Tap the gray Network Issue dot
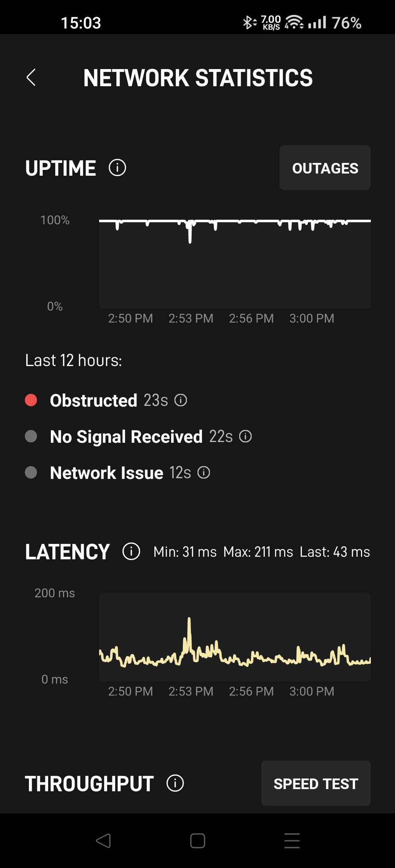Screen dimensions: 395x868 [31, 473]
